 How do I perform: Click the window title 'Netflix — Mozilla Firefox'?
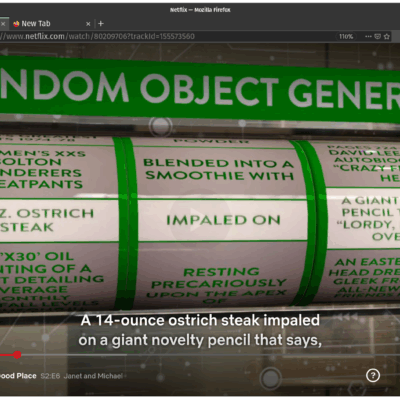pos(200,10)
